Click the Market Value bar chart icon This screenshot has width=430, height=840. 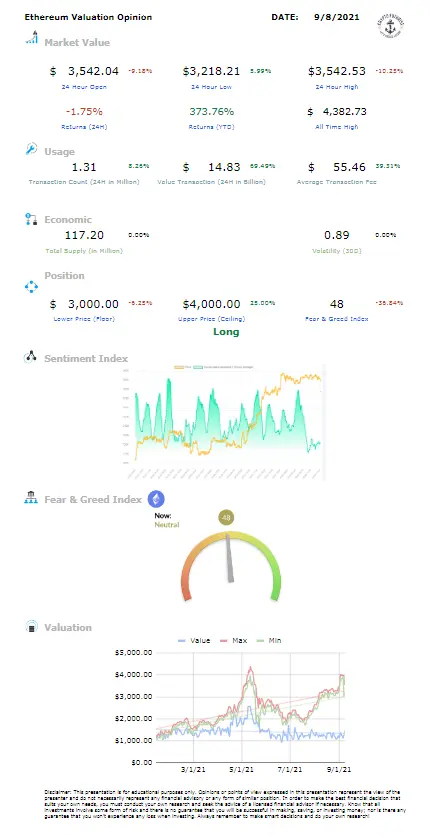32,38
